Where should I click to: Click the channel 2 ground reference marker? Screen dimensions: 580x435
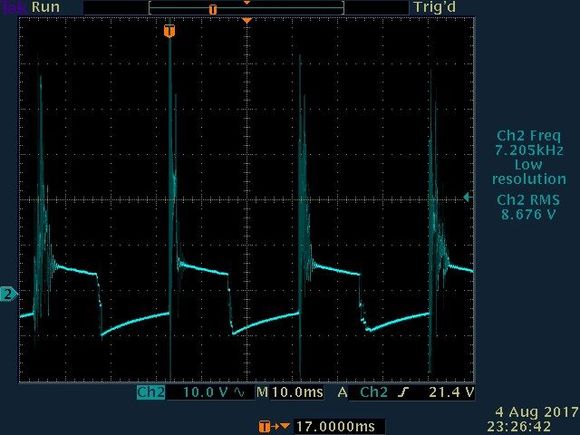pos(9,294)
